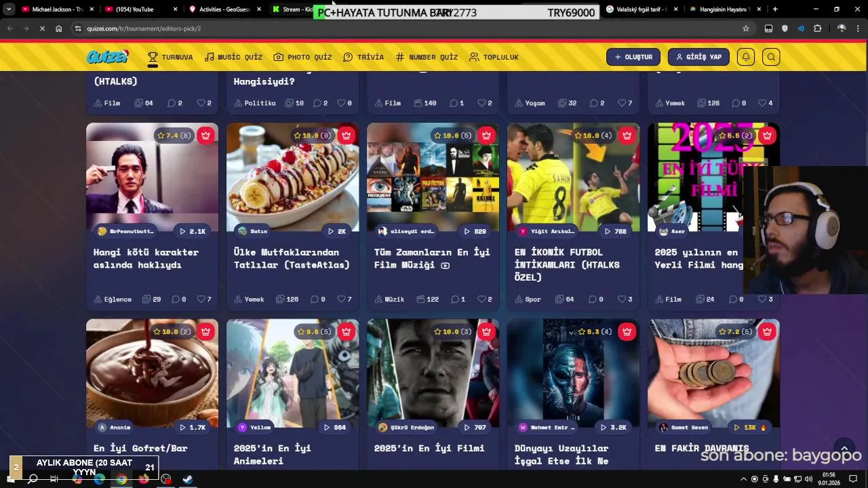Open comments on Futbol İntikamları card
Viewport: 868px width, 488px height.
(x=596, y=299)
